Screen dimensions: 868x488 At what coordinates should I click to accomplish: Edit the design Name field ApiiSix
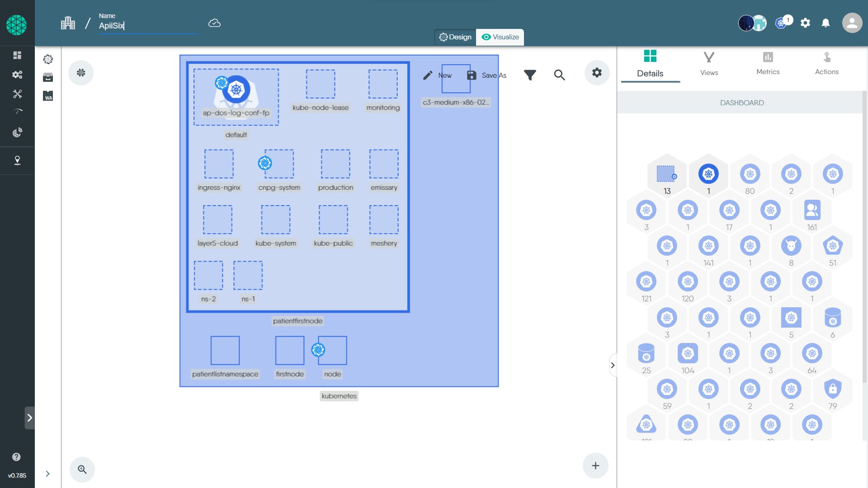(x=148, y=26)
